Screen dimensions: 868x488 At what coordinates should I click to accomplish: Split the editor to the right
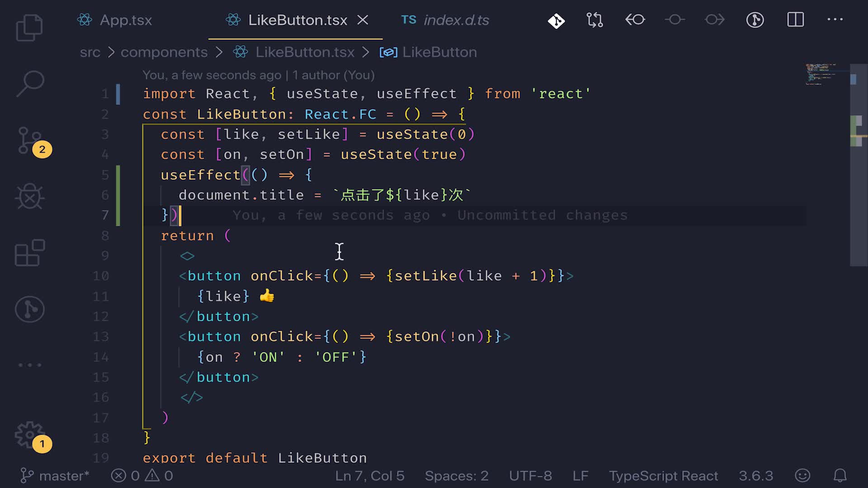coord(795,20)
